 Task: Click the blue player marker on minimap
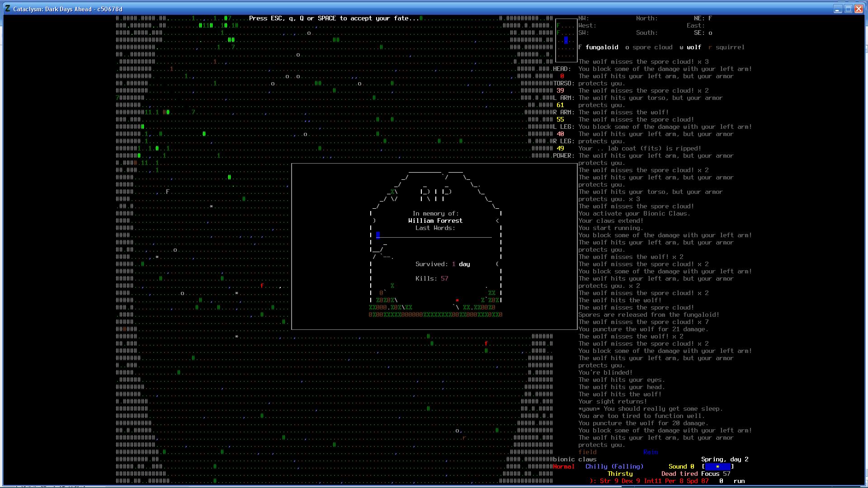coord(566,40)
